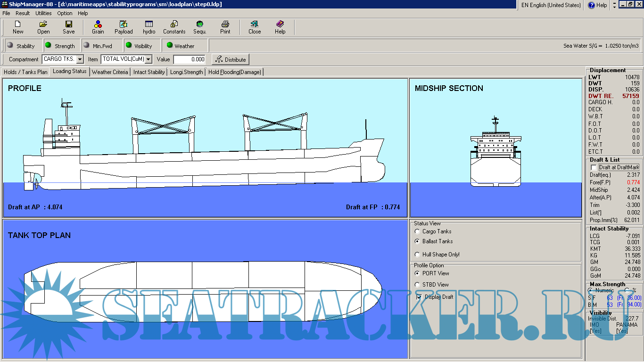
Task: Expand the Compartment dropdown
Action: pos(80,59)
